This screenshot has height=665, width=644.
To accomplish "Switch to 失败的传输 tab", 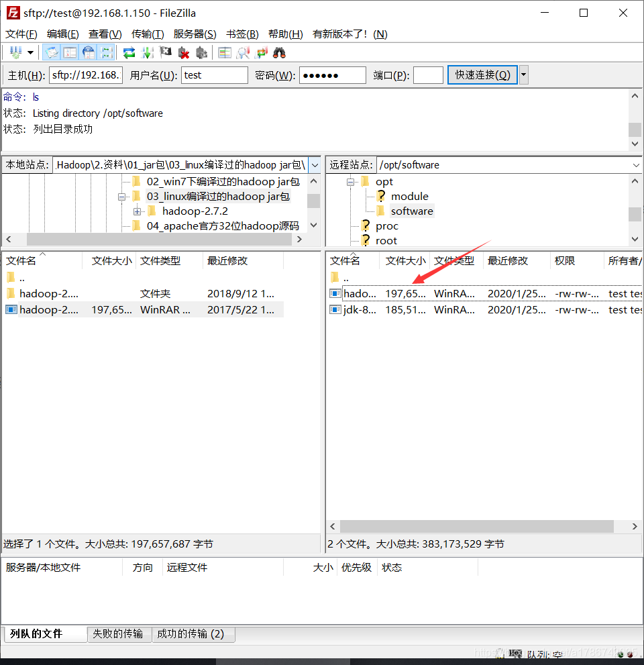I will click(x=118, y=633).
